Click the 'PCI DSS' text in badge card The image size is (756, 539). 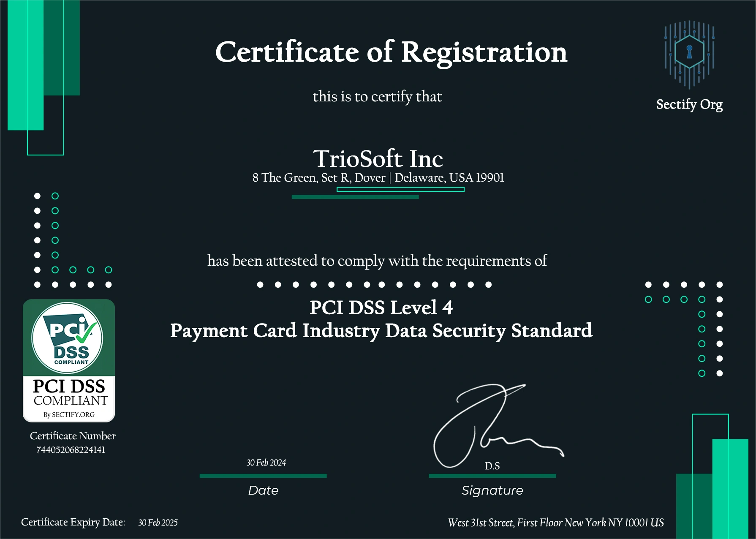tap(69, 386)
